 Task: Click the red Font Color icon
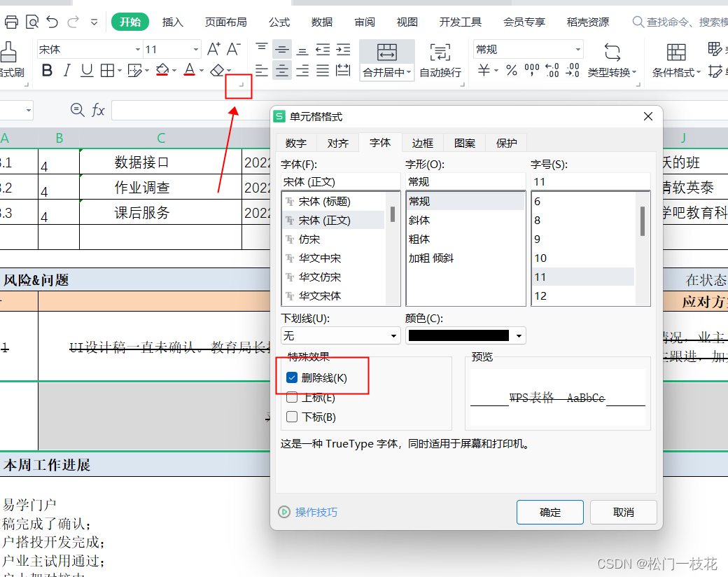click(190, 71)
